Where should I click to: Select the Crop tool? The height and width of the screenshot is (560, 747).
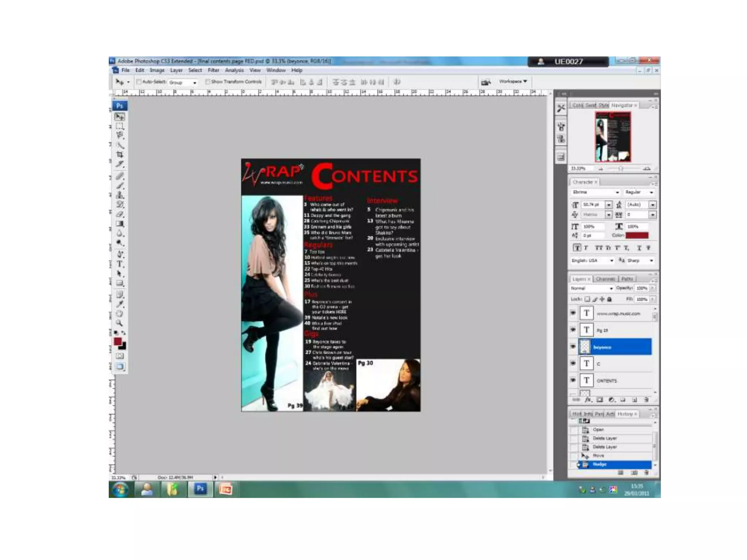pos(120,155)
